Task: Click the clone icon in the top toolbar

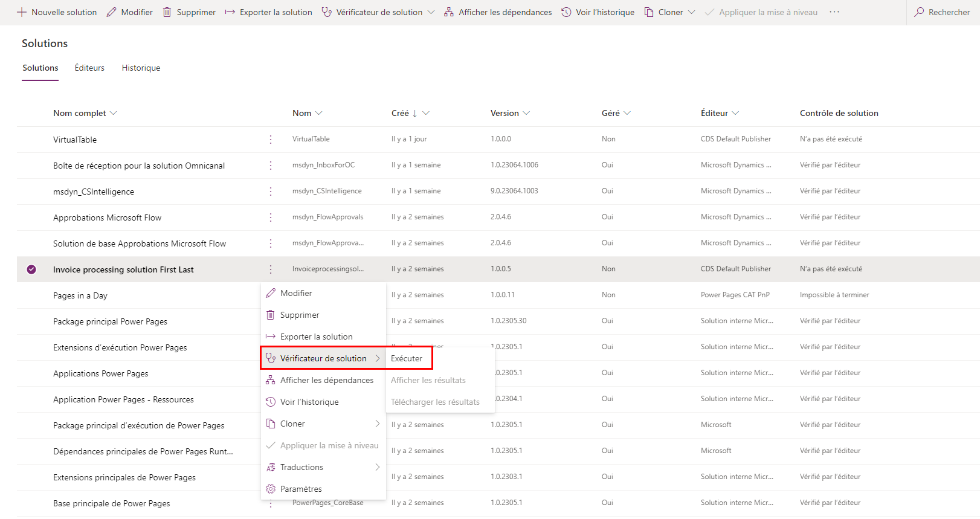Action: [649, 12]
